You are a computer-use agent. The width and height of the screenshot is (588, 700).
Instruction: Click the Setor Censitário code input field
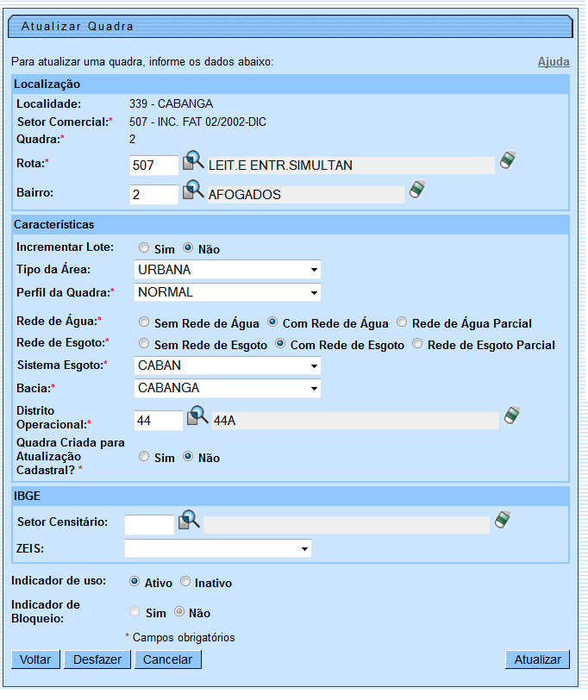click(x=149, y=524)
